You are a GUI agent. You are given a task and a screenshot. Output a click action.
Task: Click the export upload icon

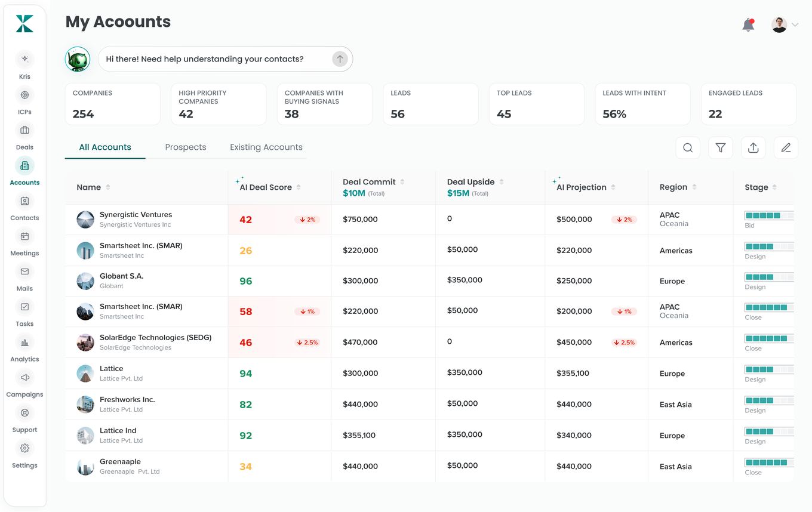pos(753,148)
